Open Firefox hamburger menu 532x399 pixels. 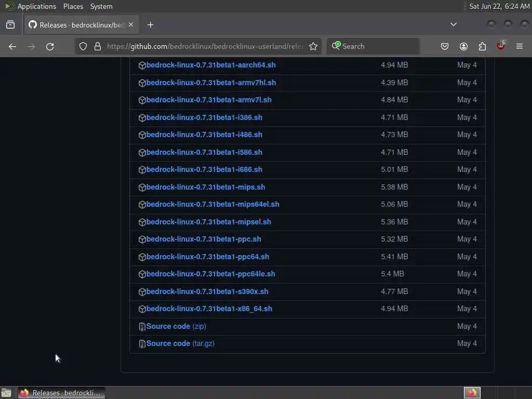[x=520, y=46]
